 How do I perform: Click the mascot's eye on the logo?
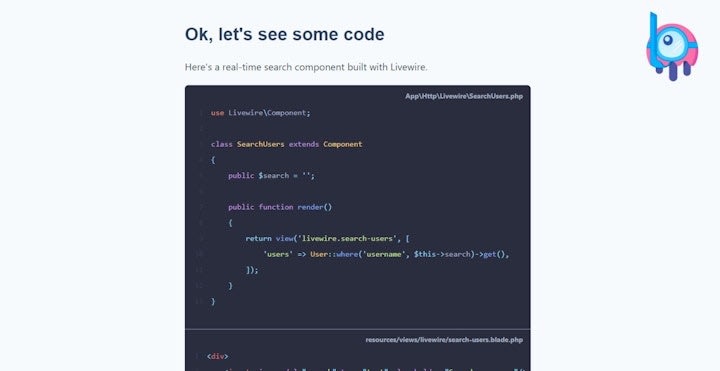pos(668,40)
